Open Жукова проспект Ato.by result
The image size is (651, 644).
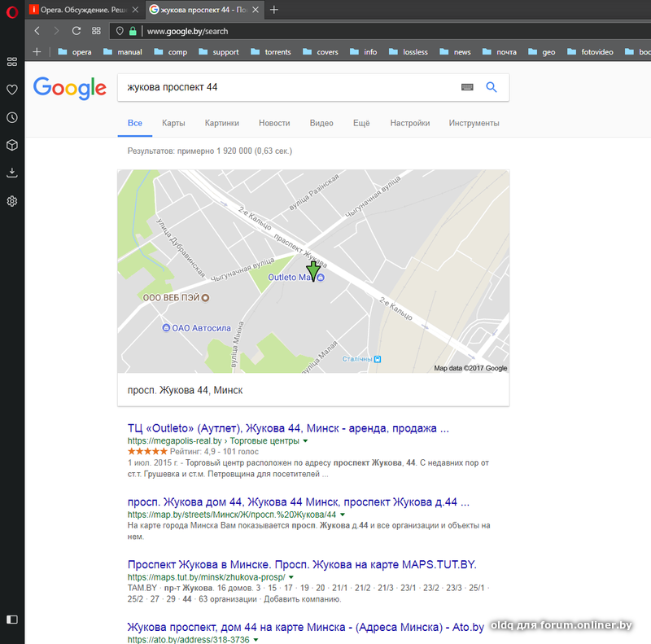[x=306, y=627]
